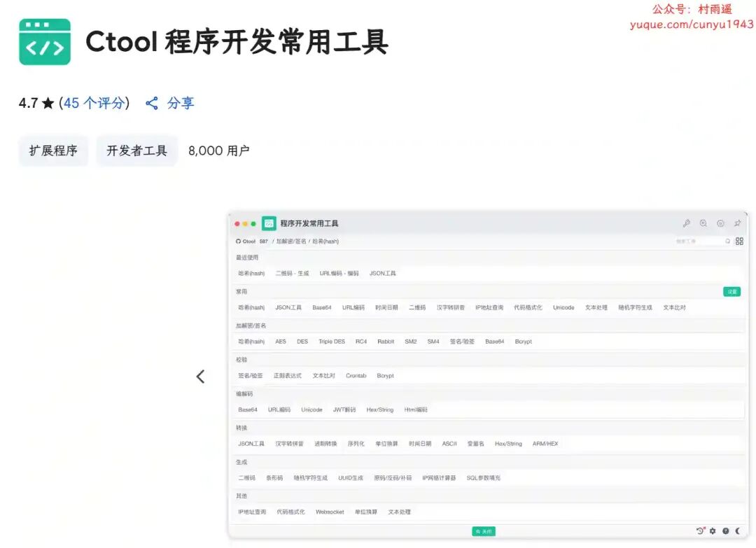Image resolution: width=756 pixels, height=548 pixels.
Task: Click the green 设置 button in 常用 row
Action: pos(731,292)
